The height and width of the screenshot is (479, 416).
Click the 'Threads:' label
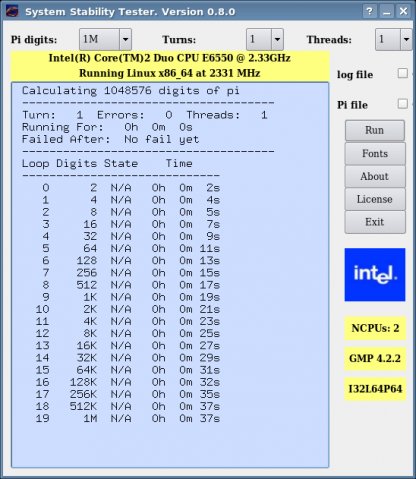pos(329,40)
